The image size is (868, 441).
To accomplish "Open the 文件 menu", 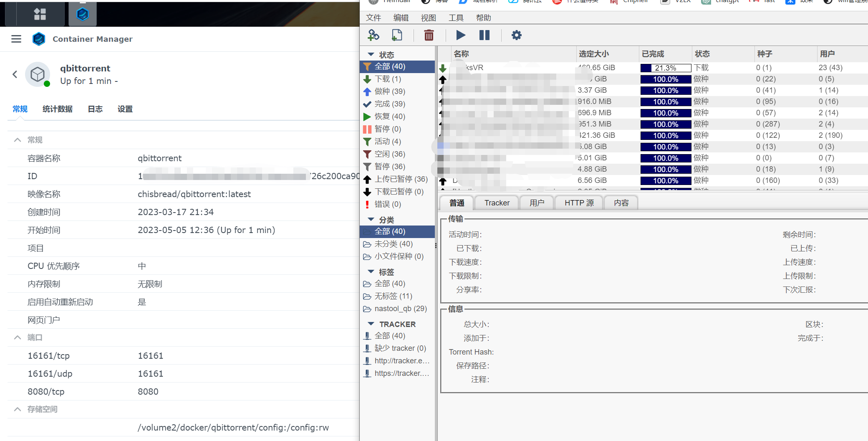I will click(x=373, y=18).
